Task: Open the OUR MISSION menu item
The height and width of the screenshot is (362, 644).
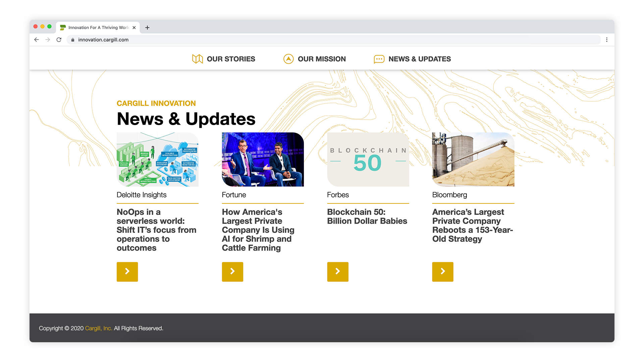Action: click(321, 59)
